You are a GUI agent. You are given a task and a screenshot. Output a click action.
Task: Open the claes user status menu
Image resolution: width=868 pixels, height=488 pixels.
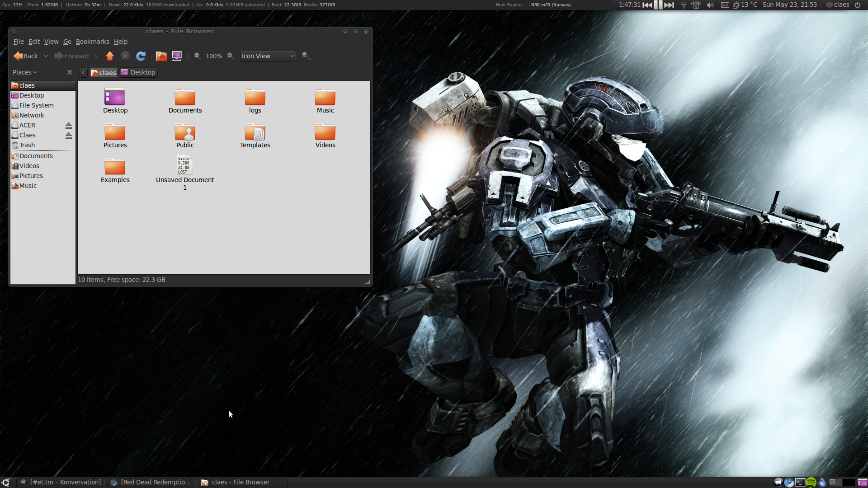838,5
